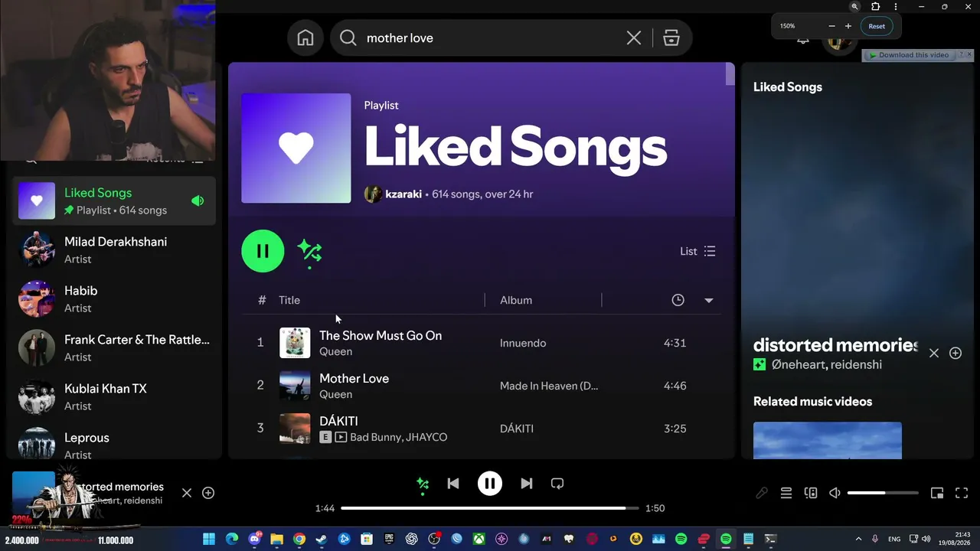The image size is (980, 551).
Task: Open the browser Extensions puzzle icon
Action: click(876, 7)
